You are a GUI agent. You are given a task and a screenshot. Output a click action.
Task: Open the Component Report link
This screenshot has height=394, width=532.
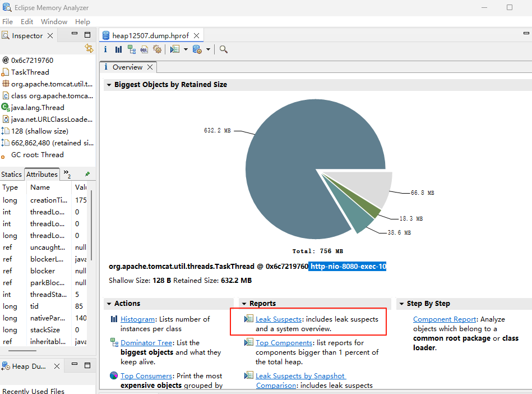click(443, 319)
